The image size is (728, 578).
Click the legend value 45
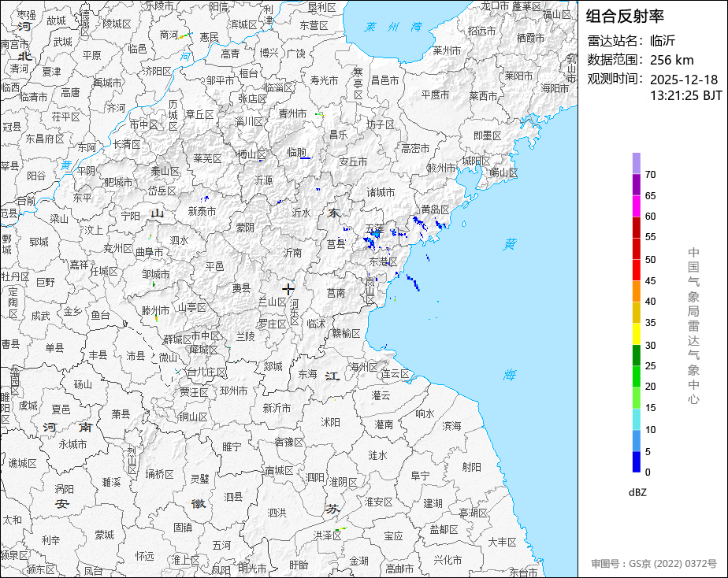(650, 281)
